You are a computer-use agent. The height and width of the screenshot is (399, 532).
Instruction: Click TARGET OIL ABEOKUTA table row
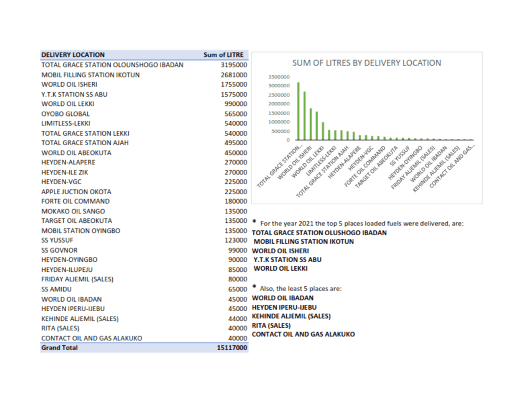144,221
